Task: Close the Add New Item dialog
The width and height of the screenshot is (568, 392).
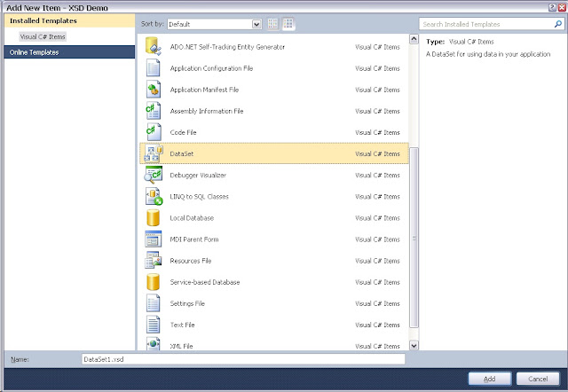Action: pos(562,7)
